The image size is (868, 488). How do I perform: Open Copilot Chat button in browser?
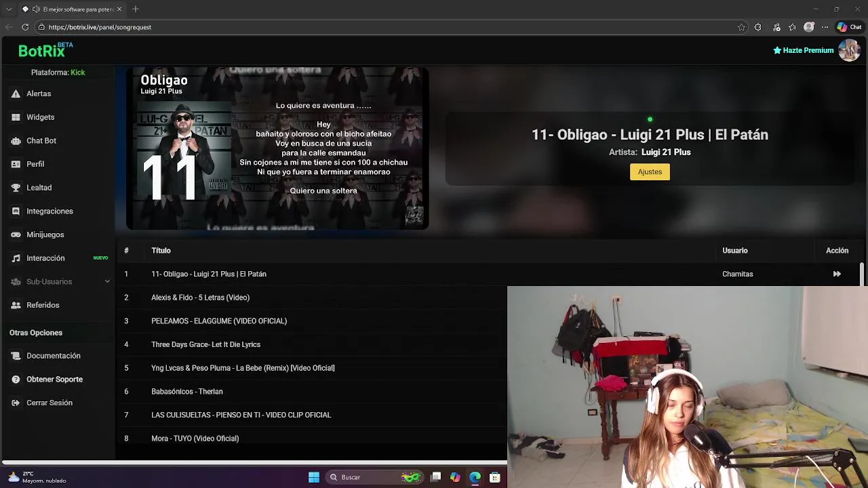(x=849, y=27)
